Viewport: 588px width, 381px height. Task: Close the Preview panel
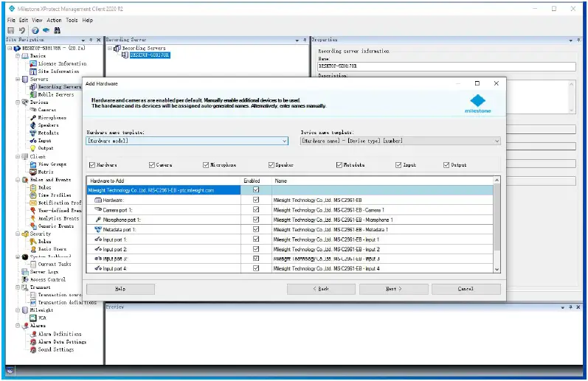[x=578, y=307]
